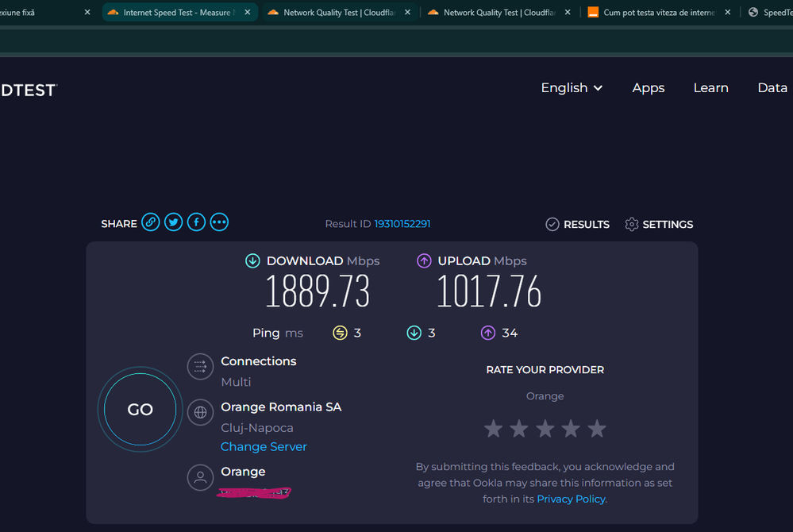Screen dimensions: 793x532
Task: Start a new test with GO button
Action: pos(140,409)
